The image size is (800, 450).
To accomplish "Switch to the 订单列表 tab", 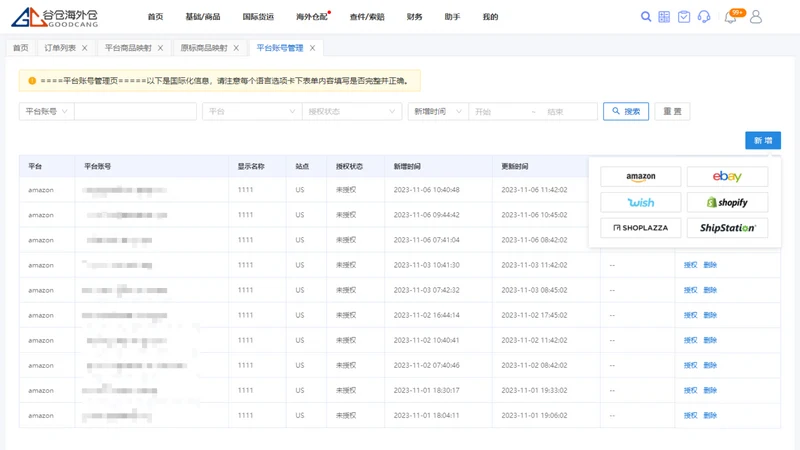I will pyautogui.click(x=60, y=48).
